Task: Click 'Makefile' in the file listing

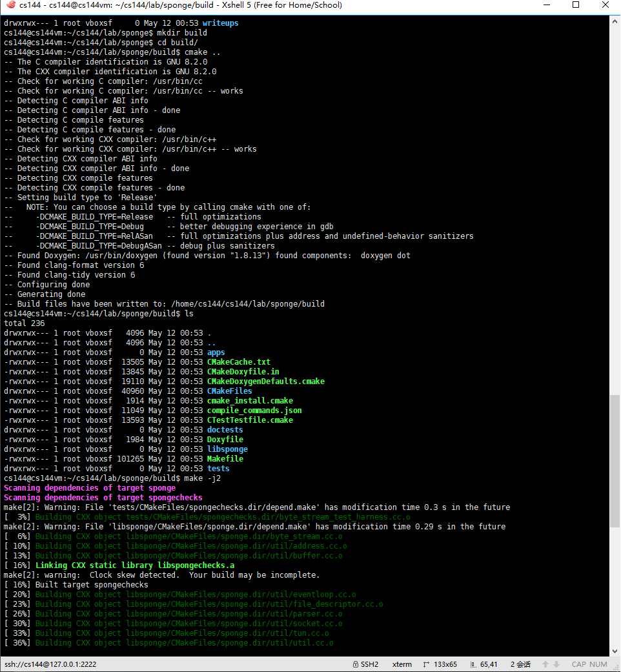Action: (x=225, y=459)
